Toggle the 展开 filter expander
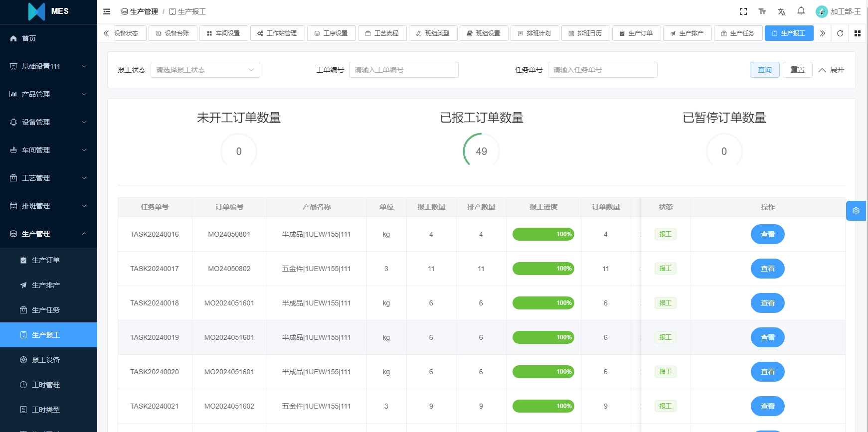Screen dimensions: 868x432 831,70
